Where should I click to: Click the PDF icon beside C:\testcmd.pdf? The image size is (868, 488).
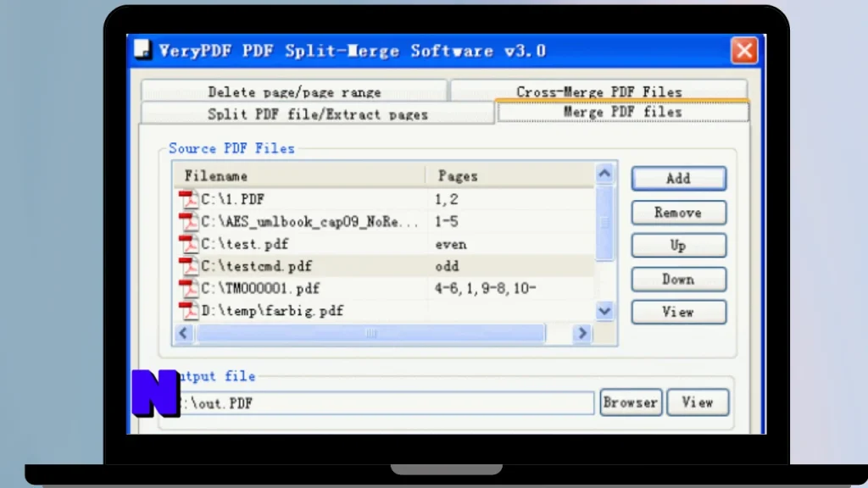point(188,266)
